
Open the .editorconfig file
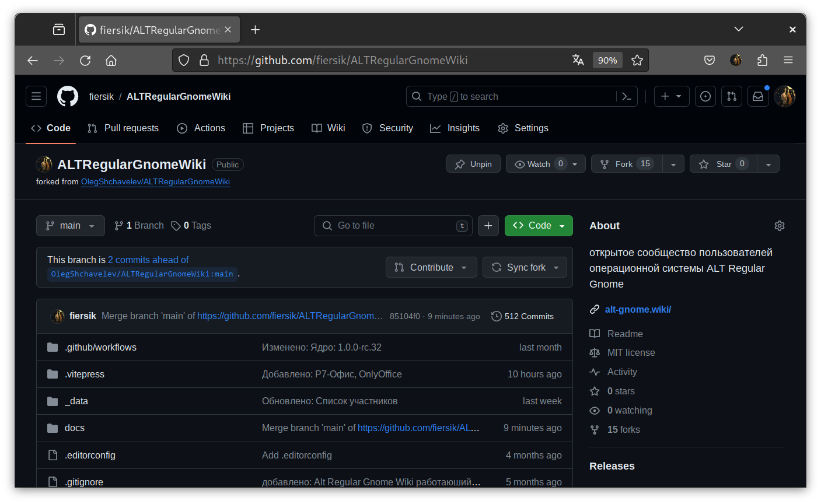[x=90, y=455]
